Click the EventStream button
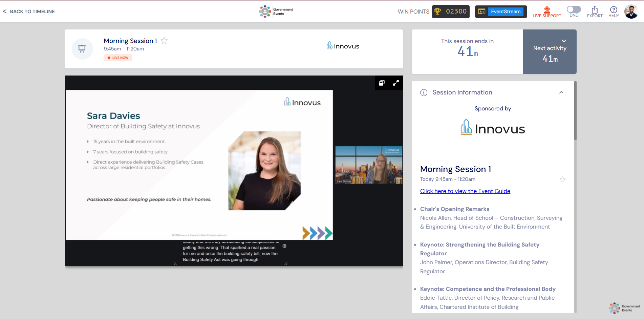 tap(501, 12)
